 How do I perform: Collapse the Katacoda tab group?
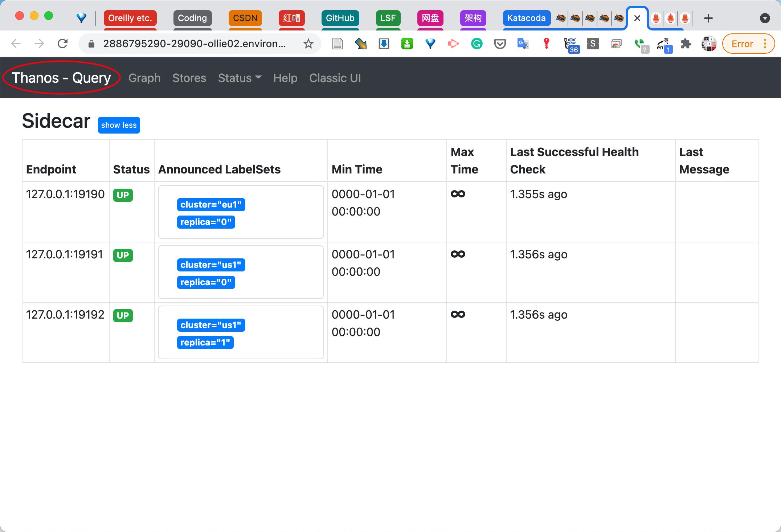click(x=526, y=18)
